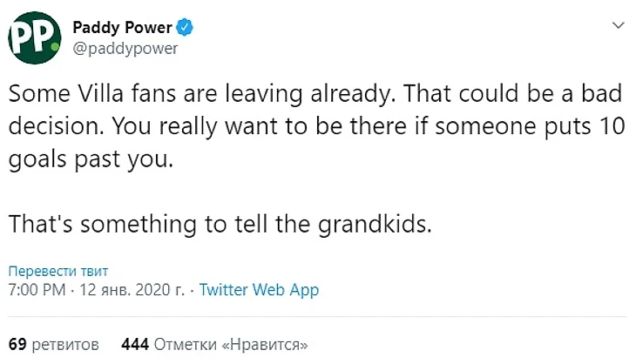
Task: Click the line about telling the grandkids
Action: pos(220,224)
